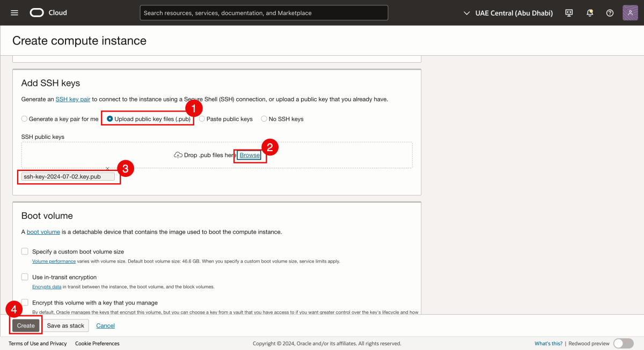Screen dimensions: 644x350
Task: Open the navigation hamburger menu
Action: [x=14, y=12]
